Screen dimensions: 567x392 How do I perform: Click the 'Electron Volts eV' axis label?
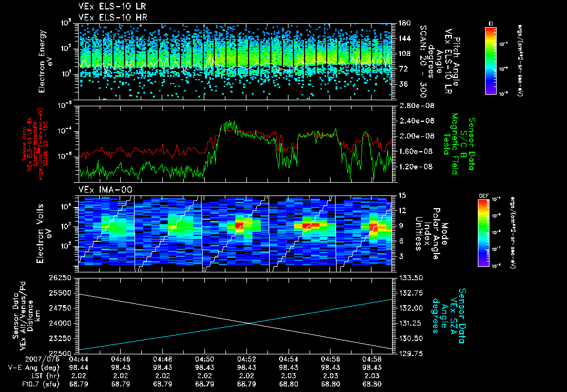43,234
